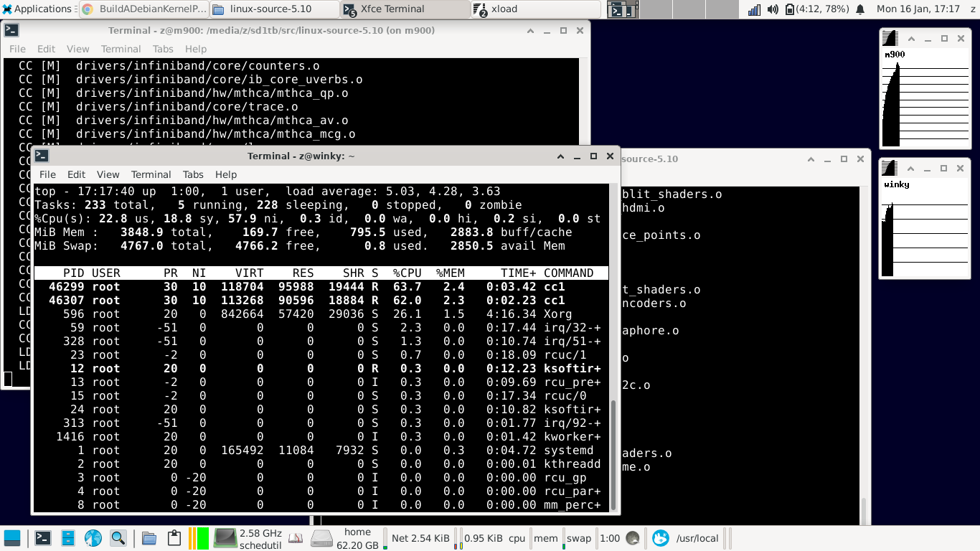This screenshot has width=980, height=551.
Task: Click scrollbar of background linux-source terminal
Action: (x=863, y=512)
